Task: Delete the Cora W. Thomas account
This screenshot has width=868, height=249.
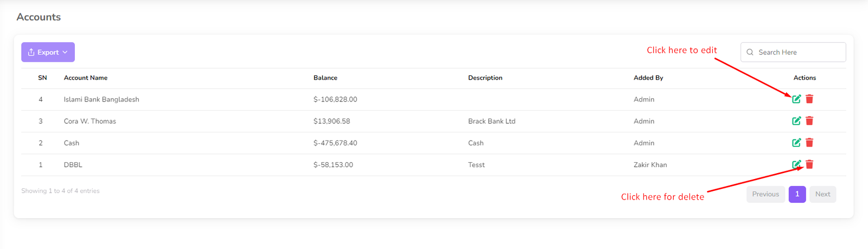Action: pyautogui.click(x=809, y=121)
